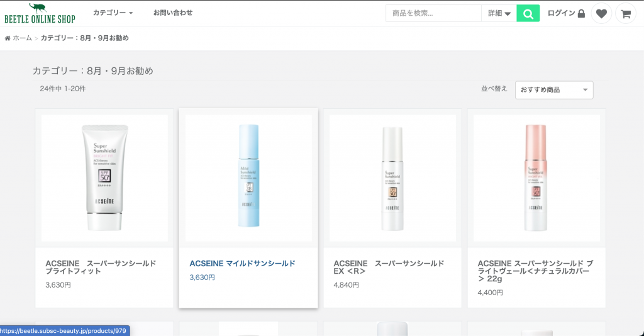Screen dimensions: 644x336
Task: Open the pink ブライトヴェール product image
Action: coord(537,178)
